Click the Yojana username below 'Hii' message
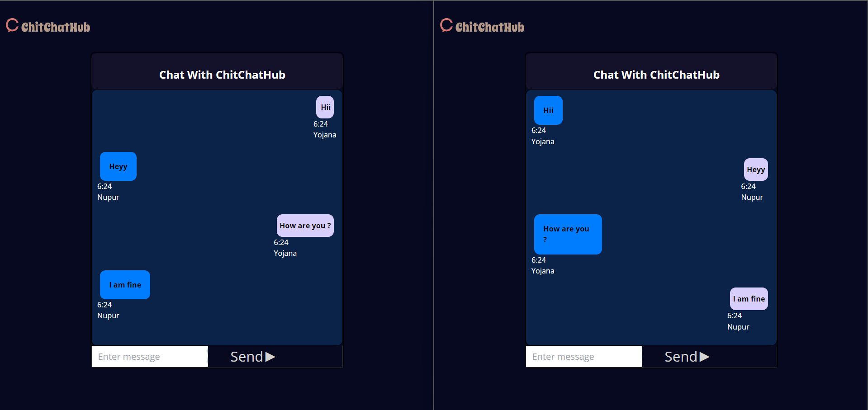Viewport: 868px width, 410px height. tap(325, 135)
